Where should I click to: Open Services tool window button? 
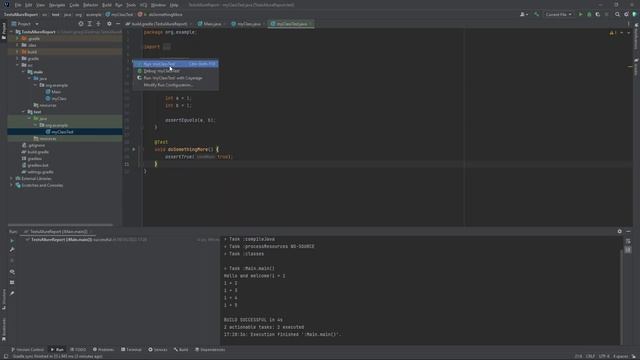click(158, 350)
